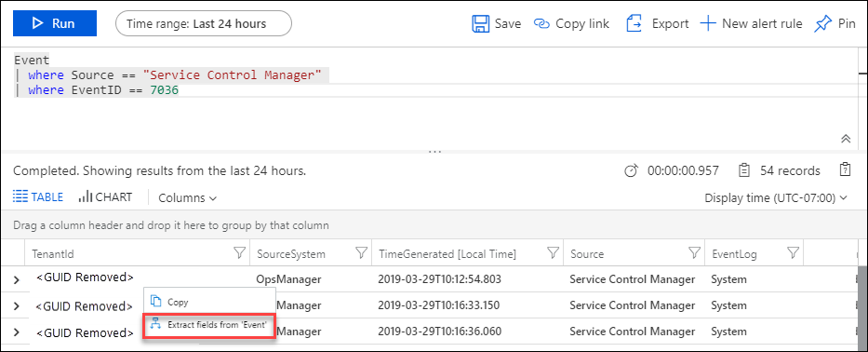Click inside the query editor at EventID line
The width and height of the screenshot is (868, 352).
point(103,89)
